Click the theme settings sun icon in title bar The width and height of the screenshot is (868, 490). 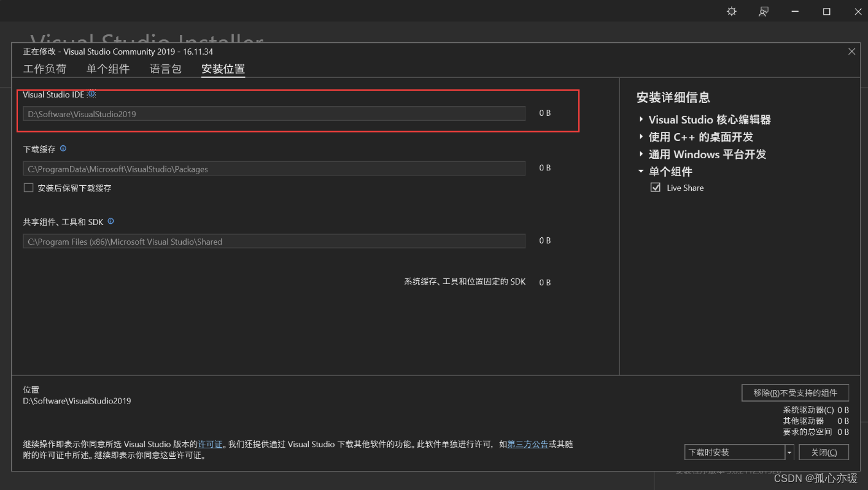click(731, 12)
